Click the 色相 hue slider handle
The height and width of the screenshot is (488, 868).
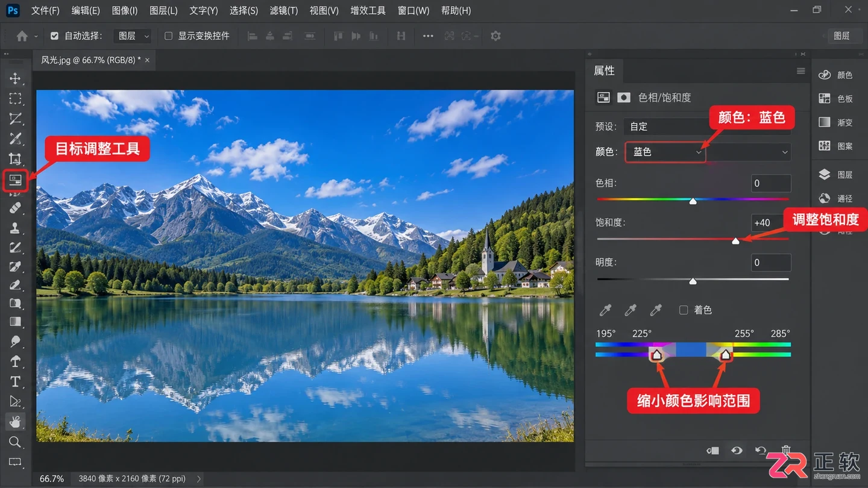693,201
